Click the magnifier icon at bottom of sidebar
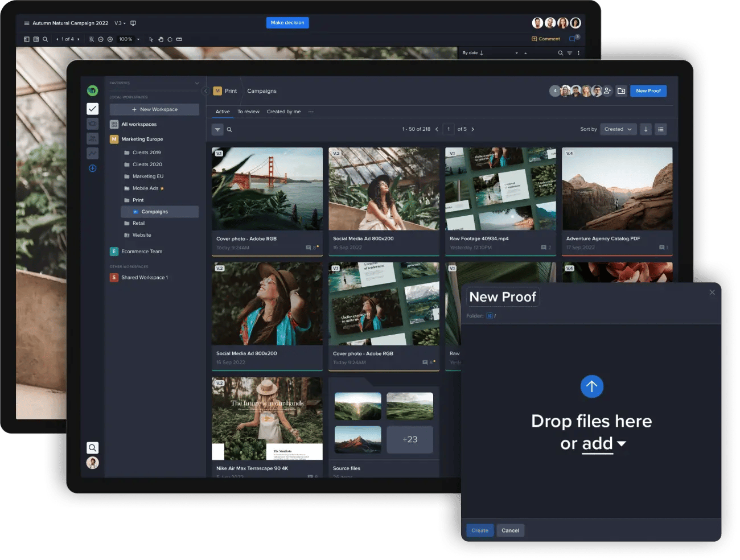The image size is (740, 560). tap(92, 448)
